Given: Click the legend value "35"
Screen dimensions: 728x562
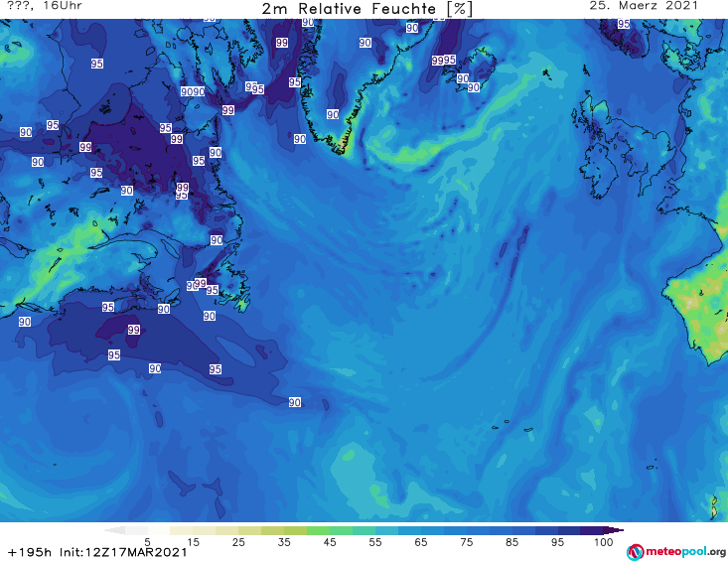Looking at the screenshot, I should [284, 542].
